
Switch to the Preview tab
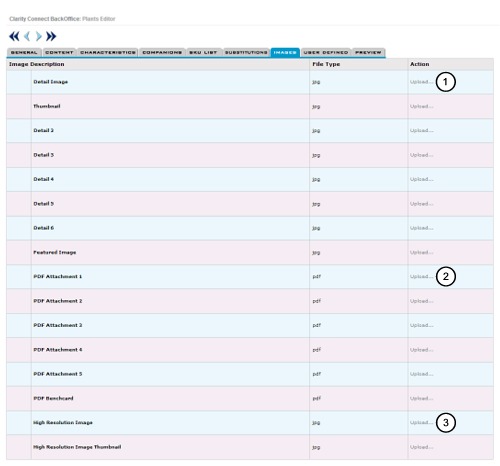[368, 53]
